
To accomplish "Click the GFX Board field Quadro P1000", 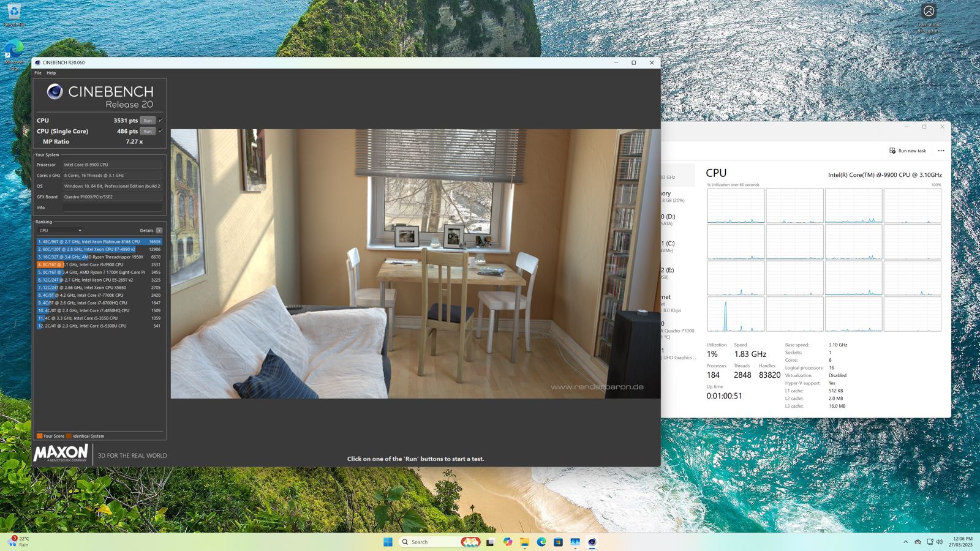I will 112,197.
